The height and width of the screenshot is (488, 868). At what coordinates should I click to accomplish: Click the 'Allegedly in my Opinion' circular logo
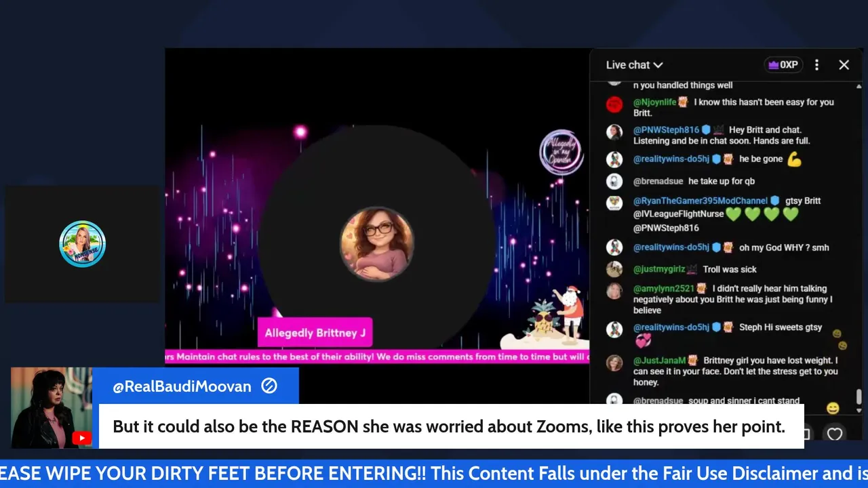pos(561,152)
